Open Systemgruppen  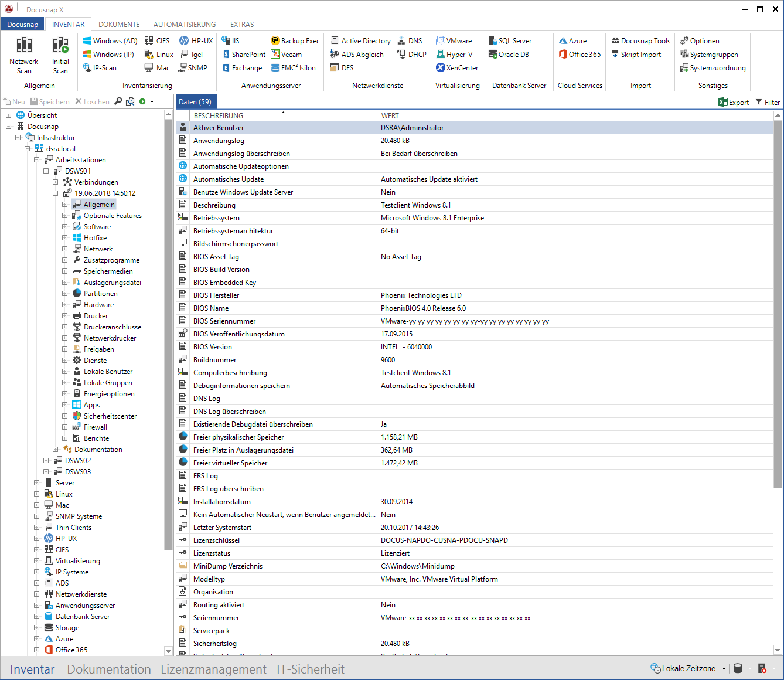click(x=708, y=54)
